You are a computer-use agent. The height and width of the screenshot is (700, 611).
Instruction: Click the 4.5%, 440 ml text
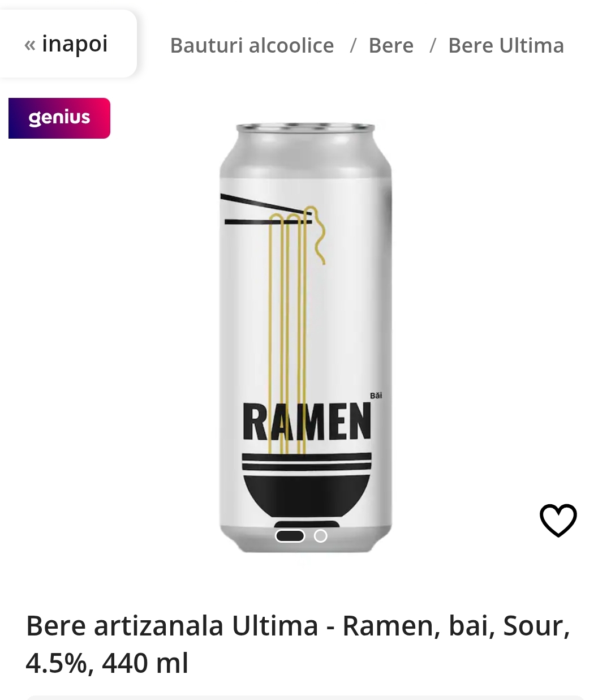[x=107, y=663]
